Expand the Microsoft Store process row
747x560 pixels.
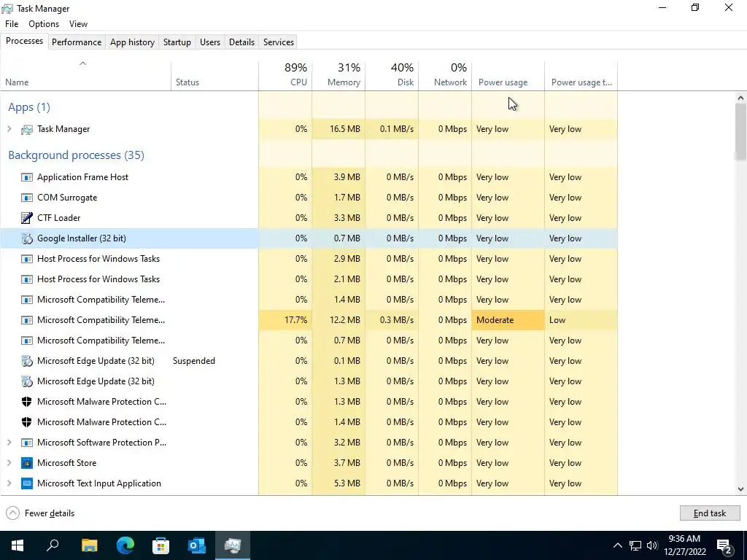pyautogui.click(x=9, y=463)
